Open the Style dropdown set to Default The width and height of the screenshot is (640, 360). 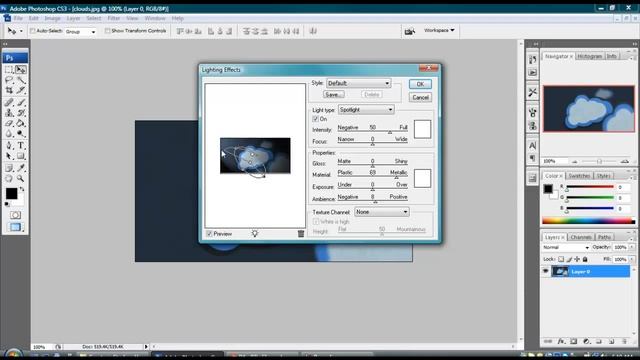click(x=358, y=83)
